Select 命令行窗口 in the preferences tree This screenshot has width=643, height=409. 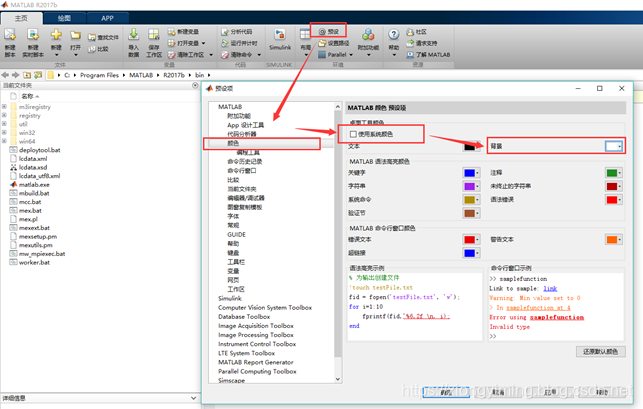click(x=242, y=171)
